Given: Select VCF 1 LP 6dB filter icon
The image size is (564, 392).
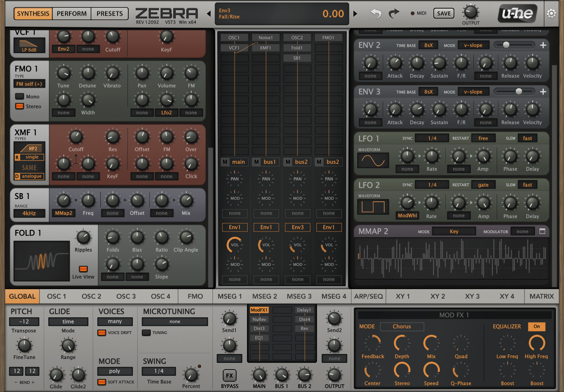Looking at the screenshot, I should tap(29, 46).
